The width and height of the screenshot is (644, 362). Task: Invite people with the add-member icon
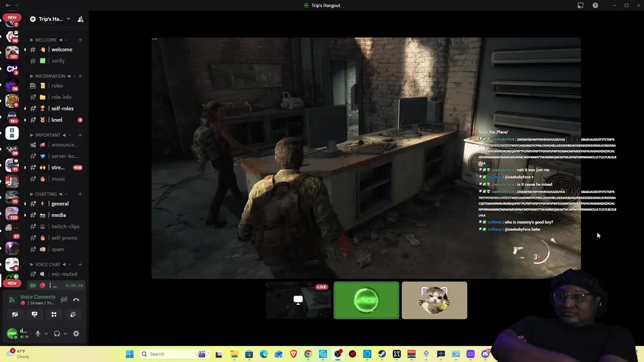pos(80,19)
